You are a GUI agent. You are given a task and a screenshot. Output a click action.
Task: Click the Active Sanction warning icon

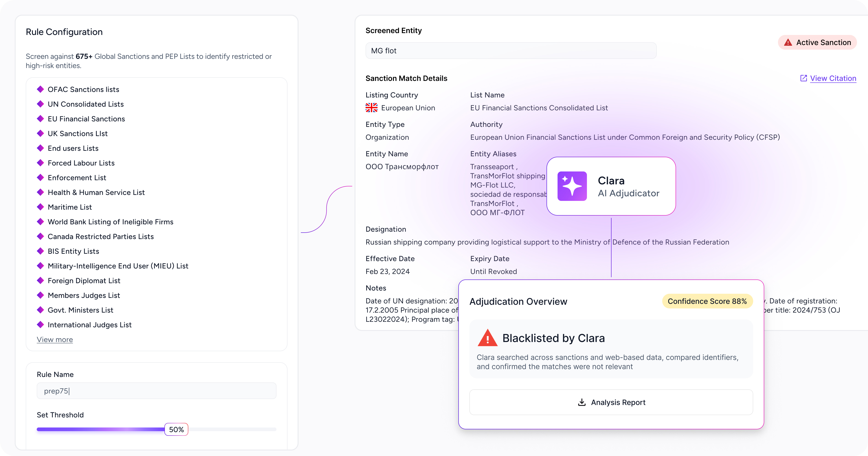[788, 43]
